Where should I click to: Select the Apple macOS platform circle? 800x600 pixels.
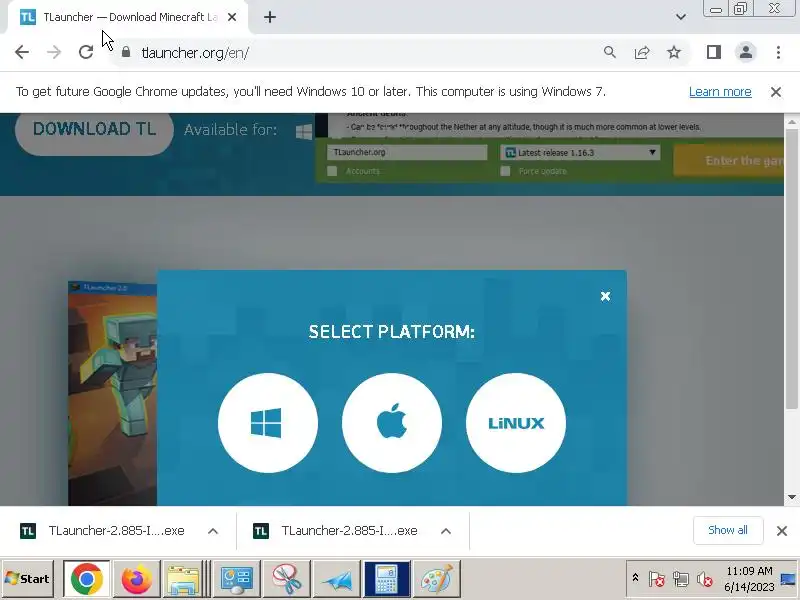(392, 422)
